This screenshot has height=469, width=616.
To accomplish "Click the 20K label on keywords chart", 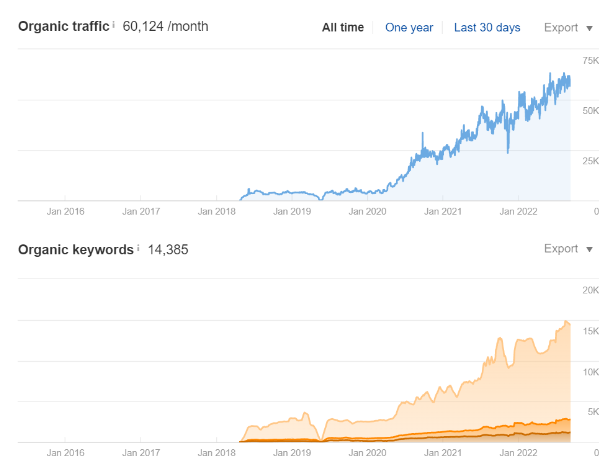I will [590, 291].
